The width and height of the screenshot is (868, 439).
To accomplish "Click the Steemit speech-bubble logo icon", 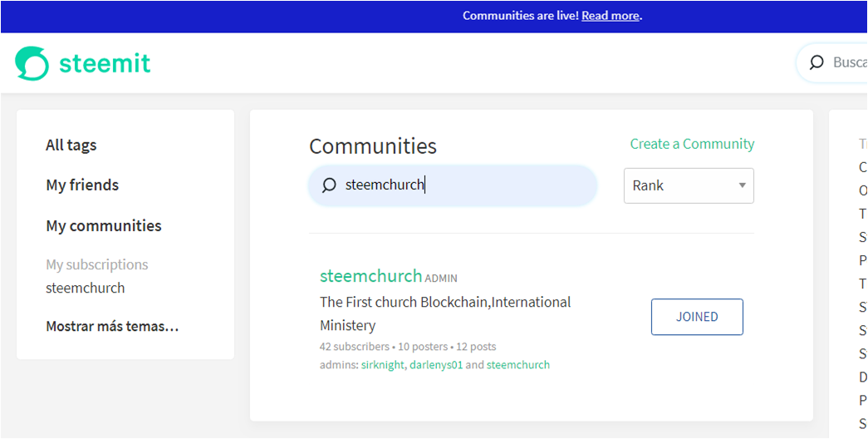I will pos(32,63).
